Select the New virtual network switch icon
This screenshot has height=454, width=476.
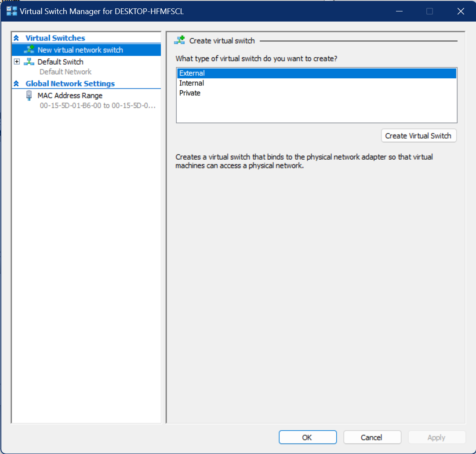[29, 50]
